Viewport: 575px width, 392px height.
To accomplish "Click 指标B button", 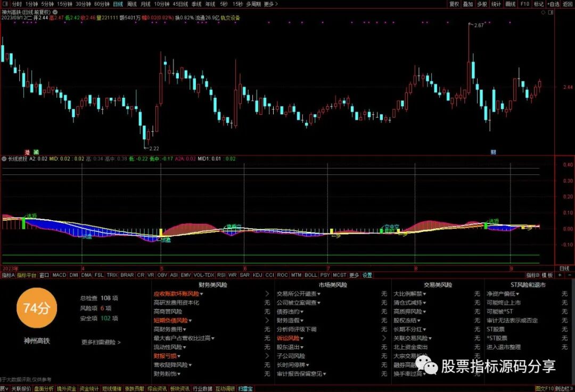I will point(533,275).
